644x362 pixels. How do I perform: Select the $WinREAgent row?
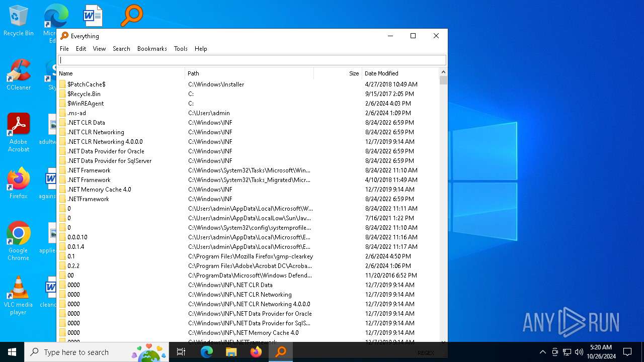[x=248, y=103]
